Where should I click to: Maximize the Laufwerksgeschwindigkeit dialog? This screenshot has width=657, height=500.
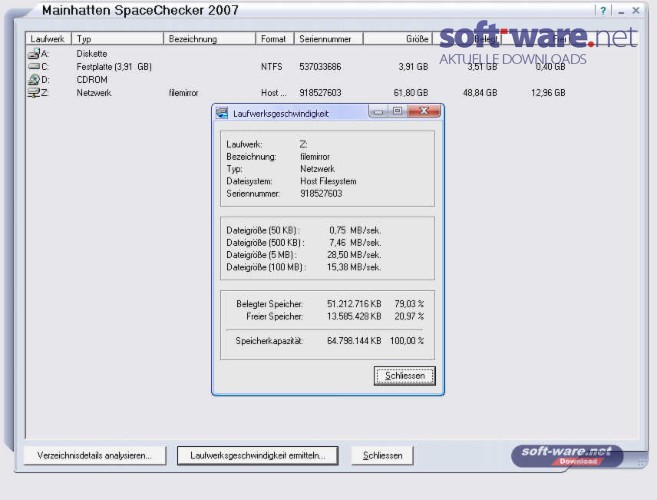[x=397, y=111]
